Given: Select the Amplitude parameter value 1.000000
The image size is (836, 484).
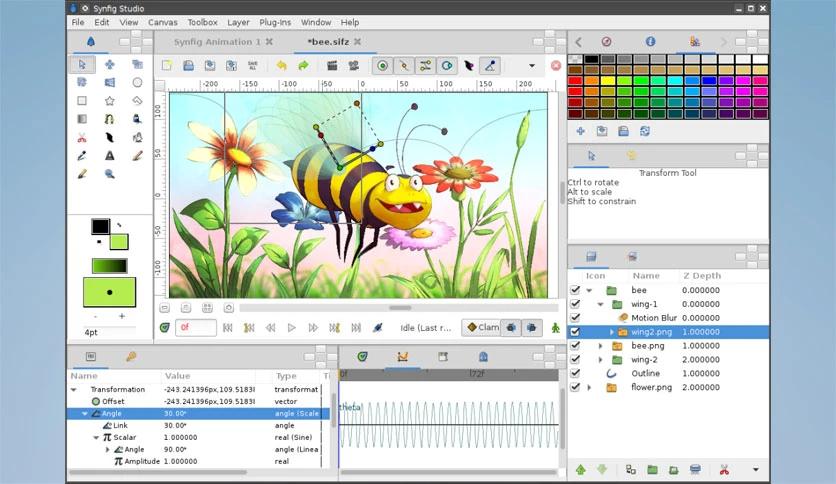Looking at the screenshot, I should click(x=180, y=462).
